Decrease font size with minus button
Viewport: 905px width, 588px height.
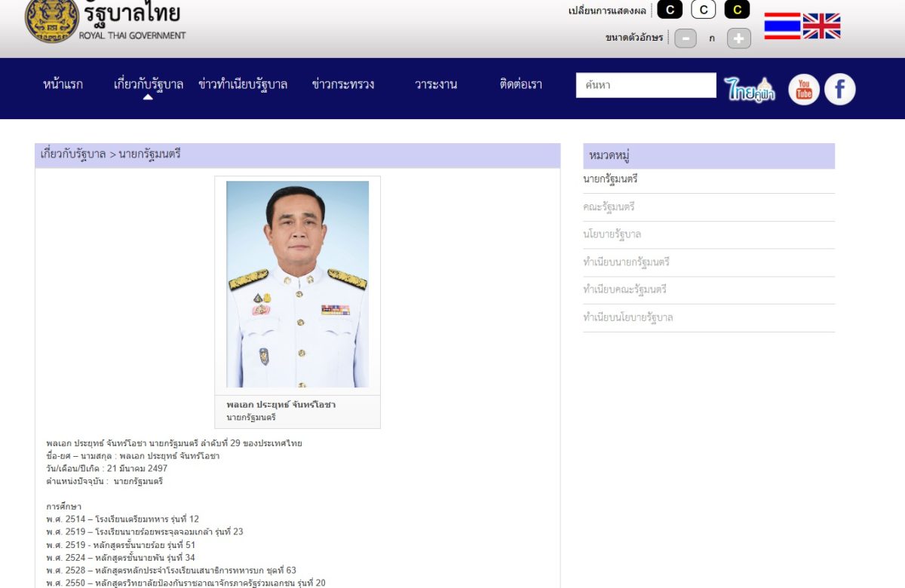pyautogui.click(x=685, y=38)
